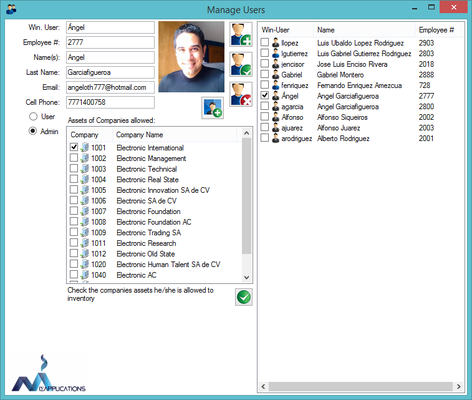
Task: Click the Manage Users title bar app icon
Action: [x=11, y=9]
